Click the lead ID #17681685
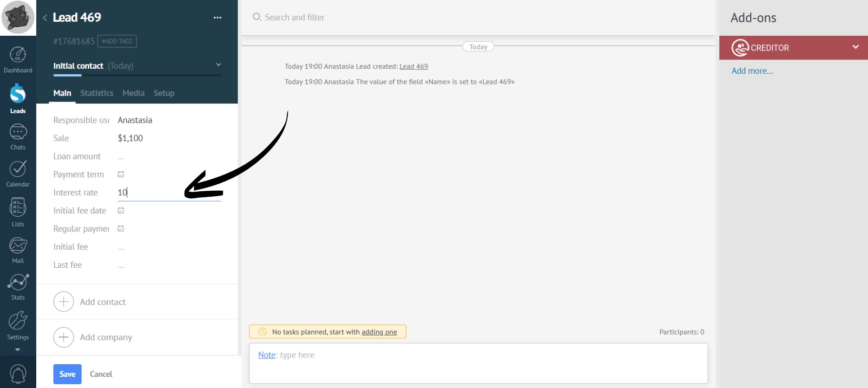Image resolution: width=868 pixels, height=388 pixels. coord(74,41)
